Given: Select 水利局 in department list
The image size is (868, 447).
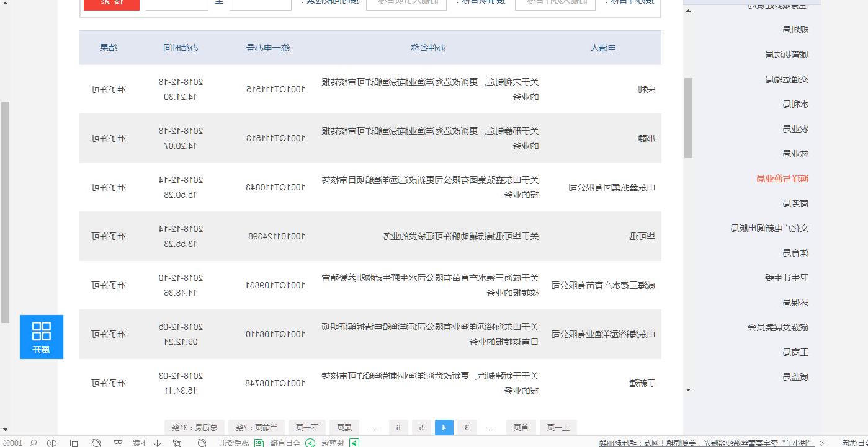Looking at the screenshot, I should pyautogui.click(x=796, y=104).
